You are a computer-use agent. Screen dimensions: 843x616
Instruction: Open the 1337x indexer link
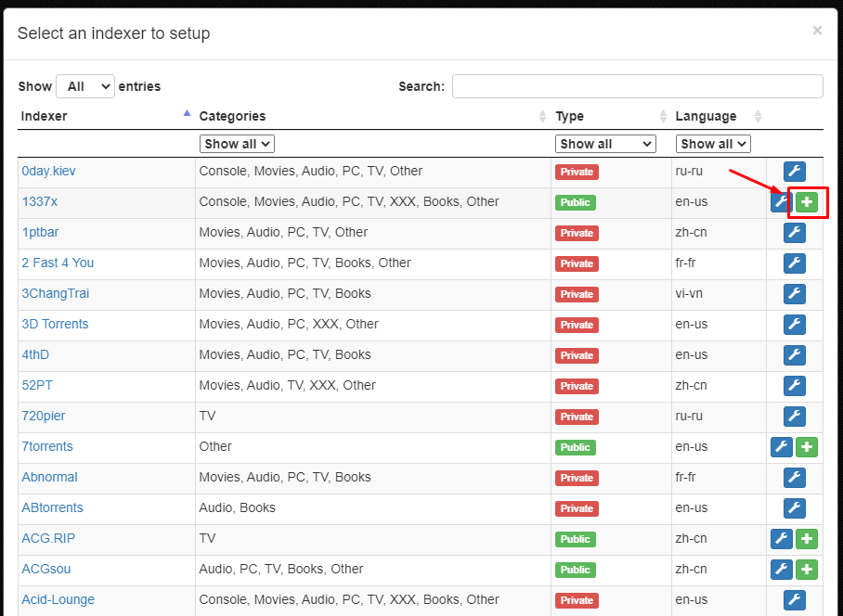[39, 201]
